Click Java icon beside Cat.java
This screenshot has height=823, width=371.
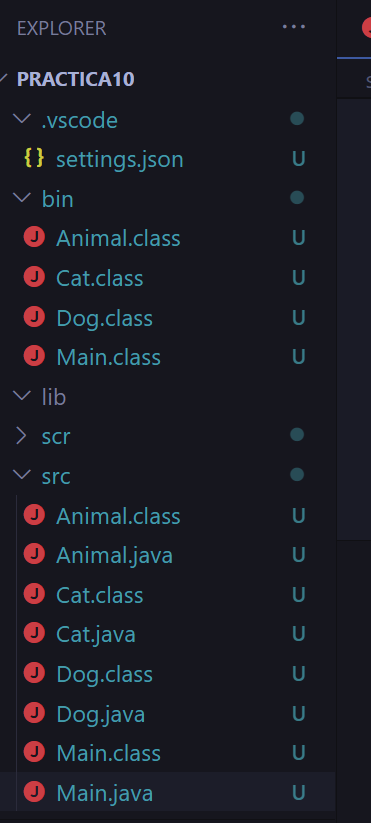click(34, 634)
